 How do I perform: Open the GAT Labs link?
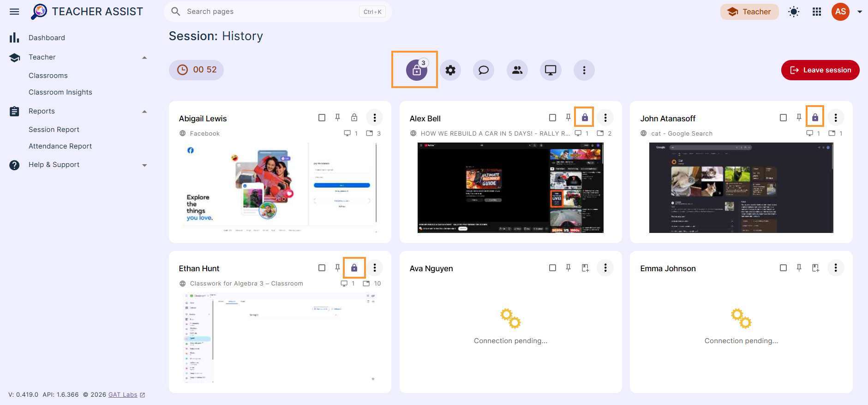[126, 395]
